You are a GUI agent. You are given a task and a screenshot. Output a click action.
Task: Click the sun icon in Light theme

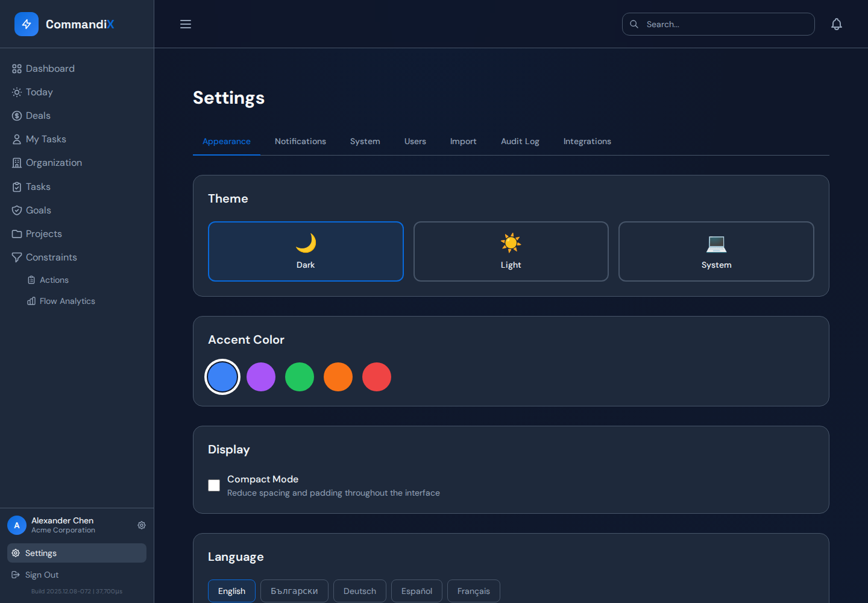pos(511,243)
